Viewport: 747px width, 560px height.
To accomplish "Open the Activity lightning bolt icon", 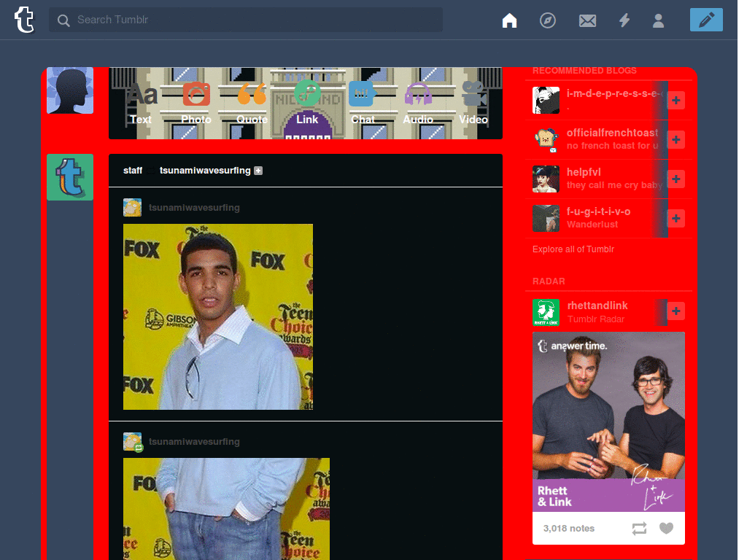I will point(624,20).
